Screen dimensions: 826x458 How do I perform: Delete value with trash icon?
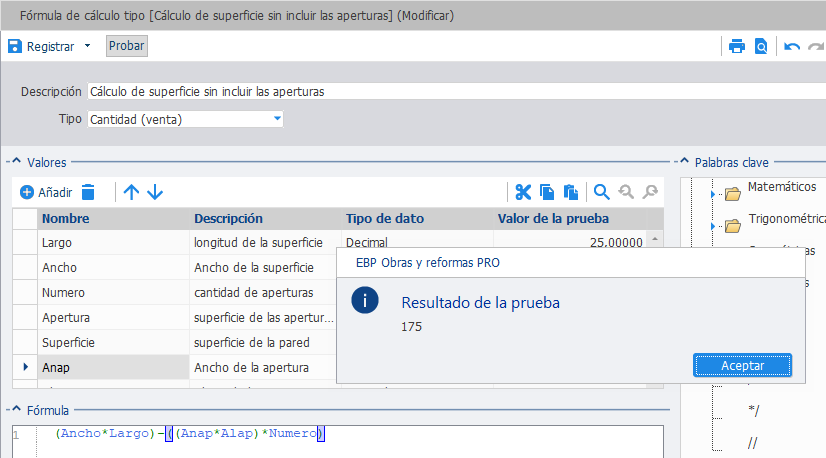click(x=88, y=192)
